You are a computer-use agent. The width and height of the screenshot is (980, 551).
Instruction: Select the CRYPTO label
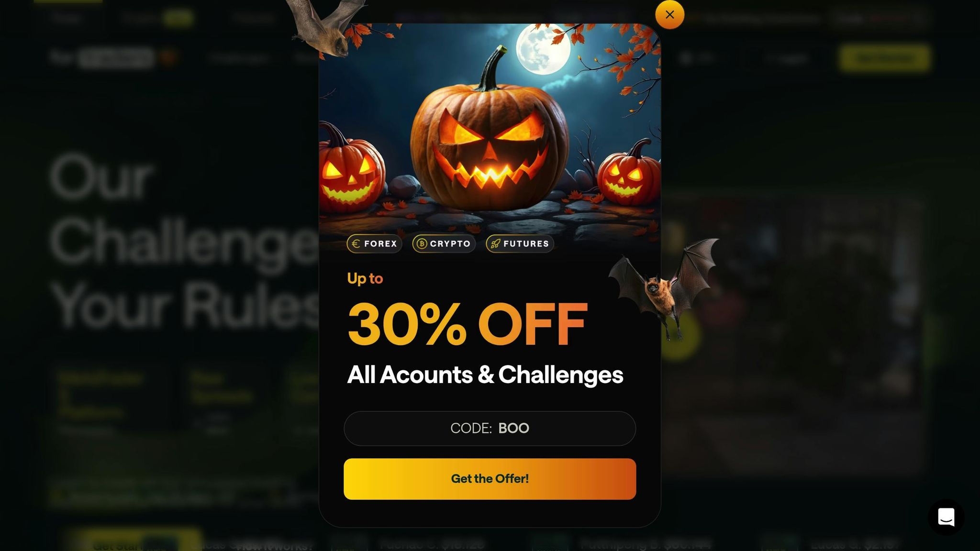[x=450, y=243]
